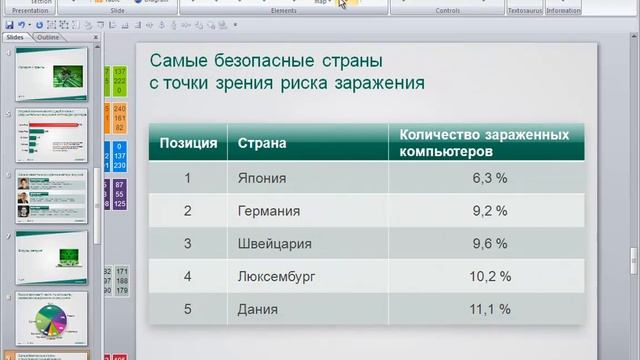Pick the purple swatch labeled 87 55 125
This screenshot has width=640, height=360.
click(120, 194)
